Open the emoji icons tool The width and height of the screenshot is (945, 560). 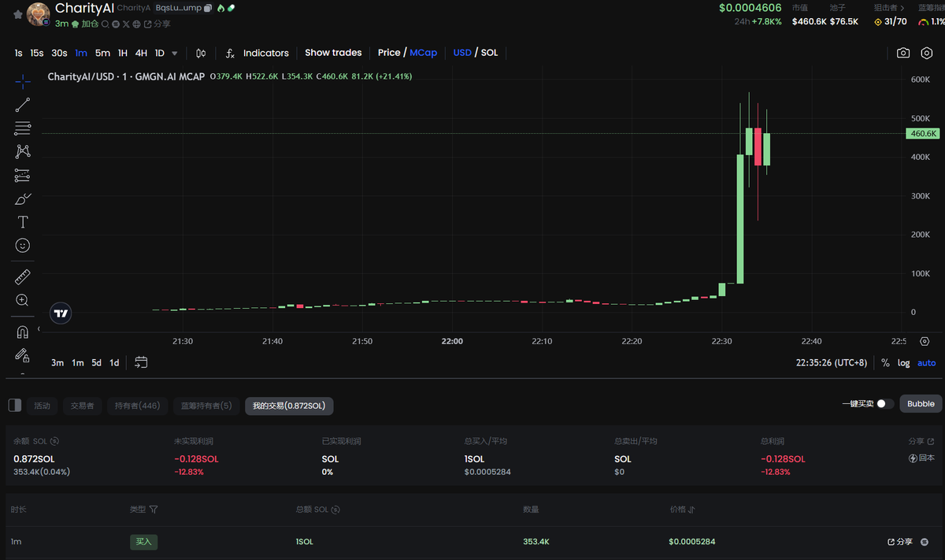click(23, 246)
